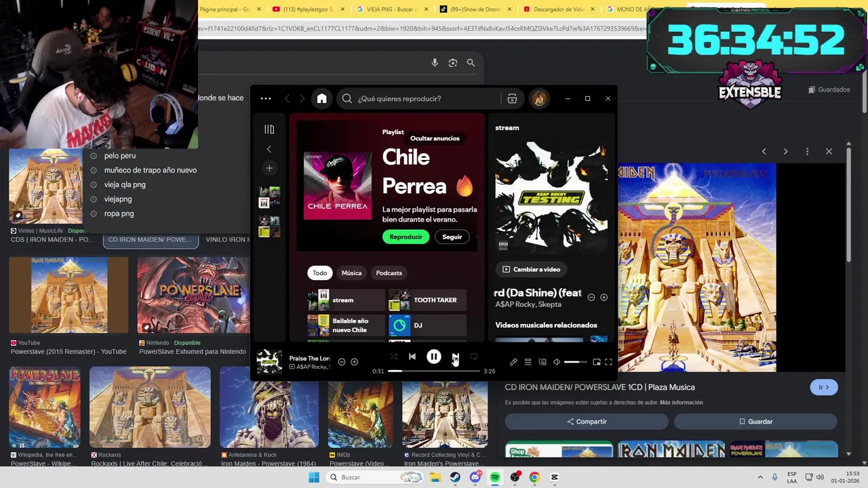The image size is (868, 488).
Task: Click blue Ir button
Action: click(x=824, y=387)
